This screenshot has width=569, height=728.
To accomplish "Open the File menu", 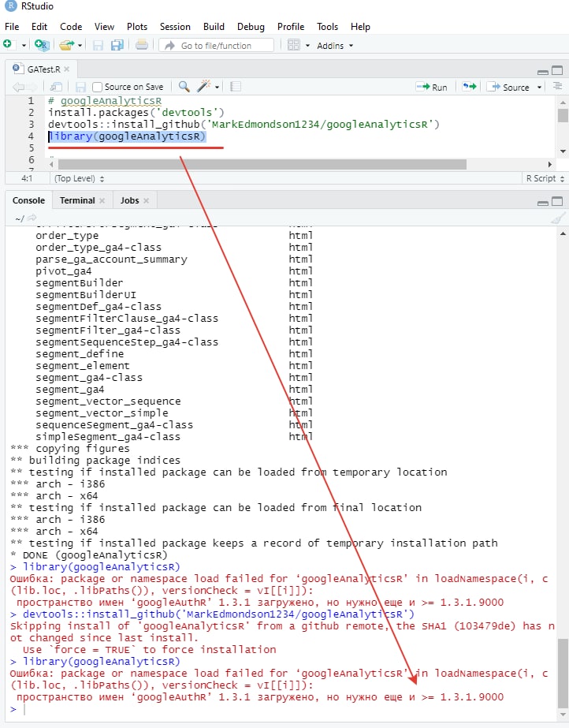I will [x=12, y=27].
